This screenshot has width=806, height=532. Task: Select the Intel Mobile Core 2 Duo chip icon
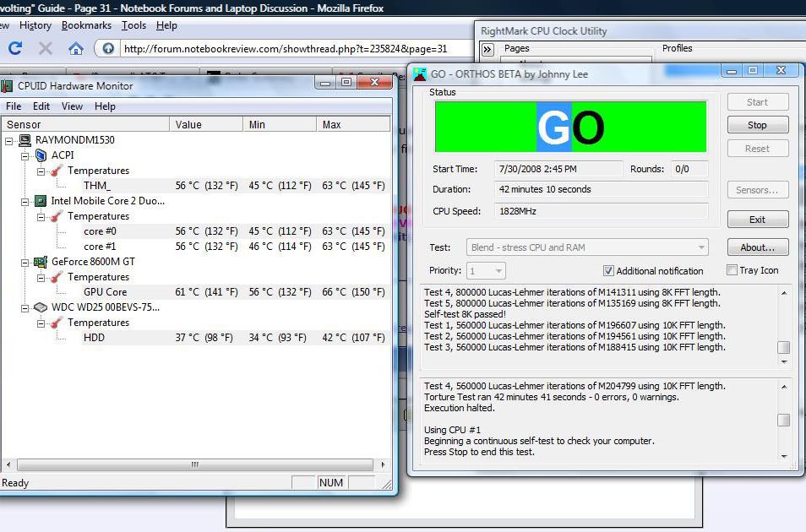(x=41, y=201)
